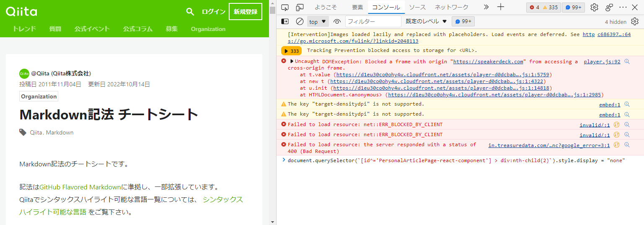This screenshot has width=644, height=225.
Task: Clear the console with the circle-slash icon
Action: 300,21
